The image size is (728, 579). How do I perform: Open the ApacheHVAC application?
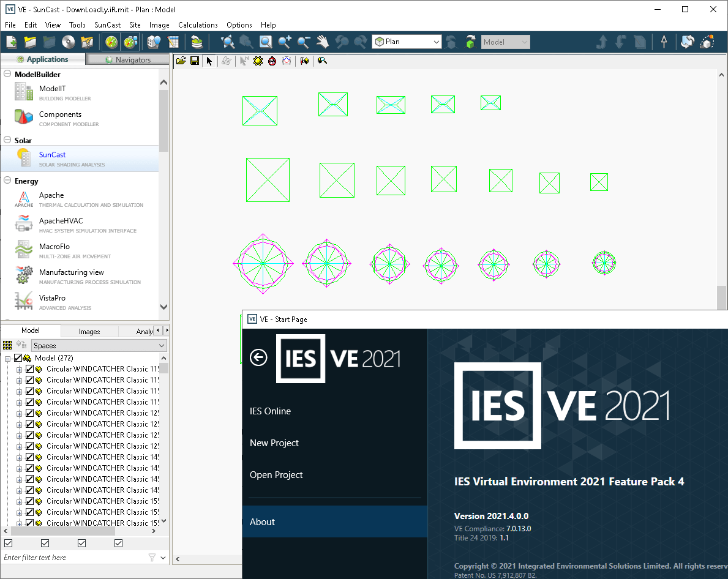coord(79,225)
